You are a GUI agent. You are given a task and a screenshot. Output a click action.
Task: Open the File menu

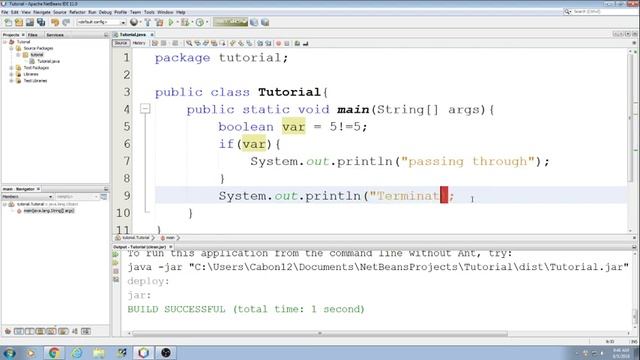(5, 12)
